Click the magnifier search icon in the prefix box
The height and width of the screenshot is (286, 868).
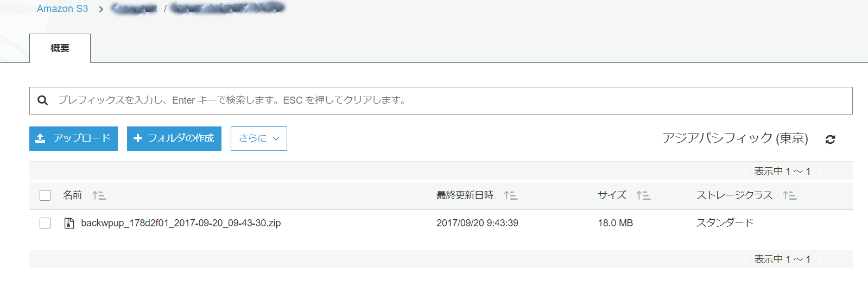click(42, 100)
